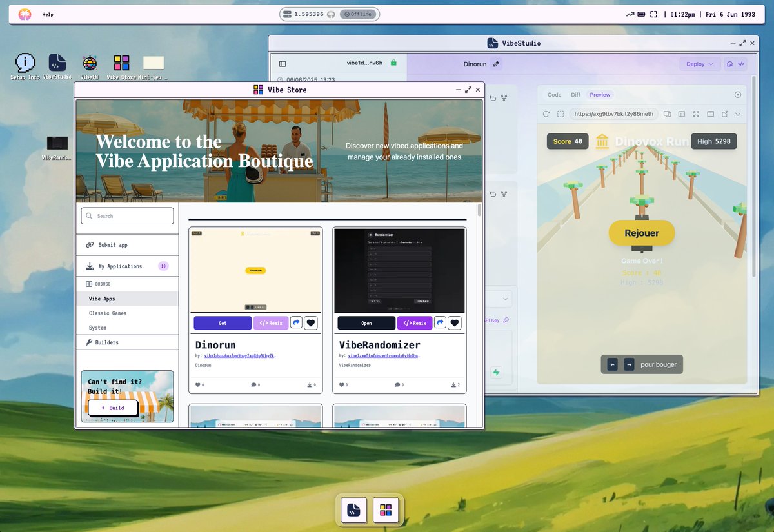Click the chat view icon beside Deploy
Image resolution: width=774 pixels, height=532 pixels.
click(x=729, y=64)
